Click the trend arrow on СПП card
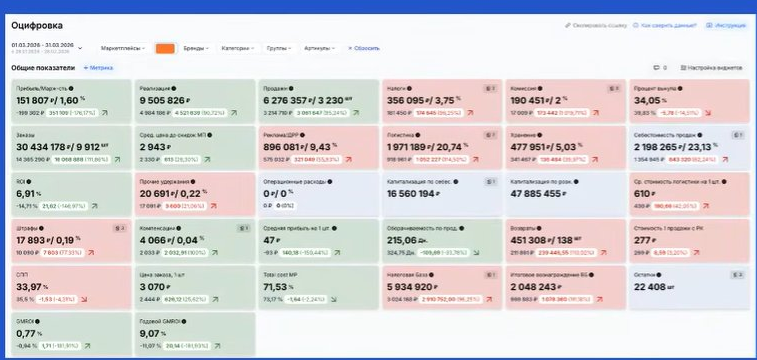 click(x=84, y=299)
